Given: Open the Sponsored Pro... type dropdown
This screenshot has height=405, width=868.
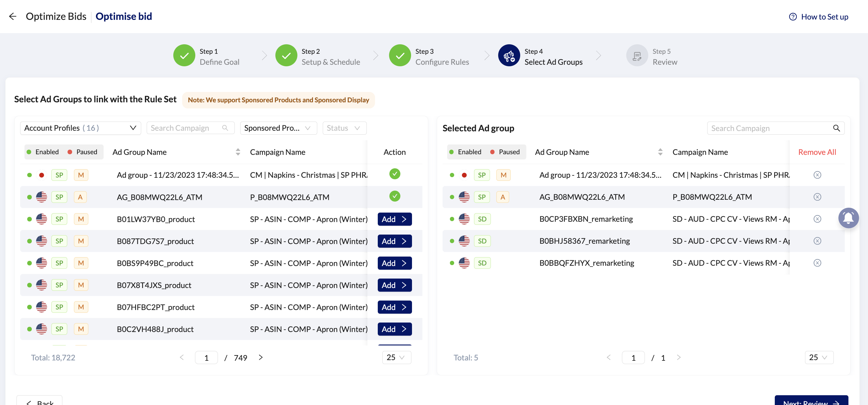Looking at the screenshot, I should click(x=278, y=128).
